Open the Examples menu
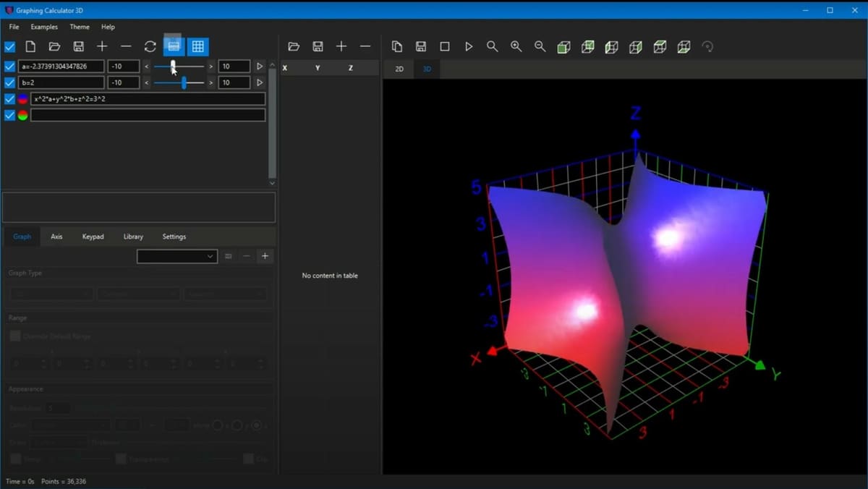Image resolution: width=868 pixels, height=489 pixels. (43, 27)
